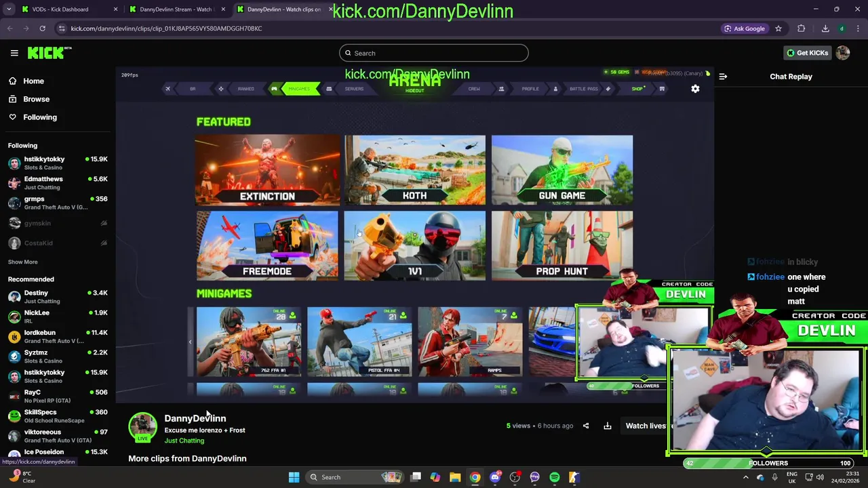868x488 pixels.
Task: Open Chrome profile button
Action: click(842, 28)
